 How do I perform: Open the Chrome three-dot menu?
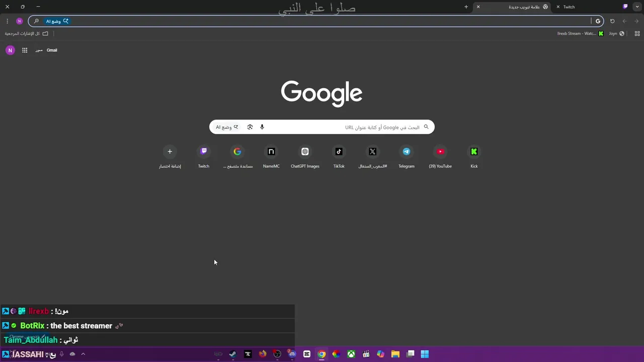[x=7, y=21]
